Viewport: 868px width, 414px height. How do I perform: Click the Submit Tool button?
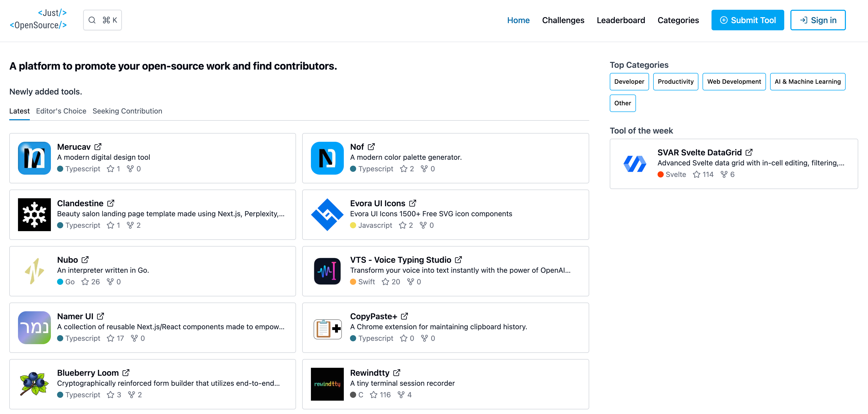pyautogui.click(x=747, y=20)
